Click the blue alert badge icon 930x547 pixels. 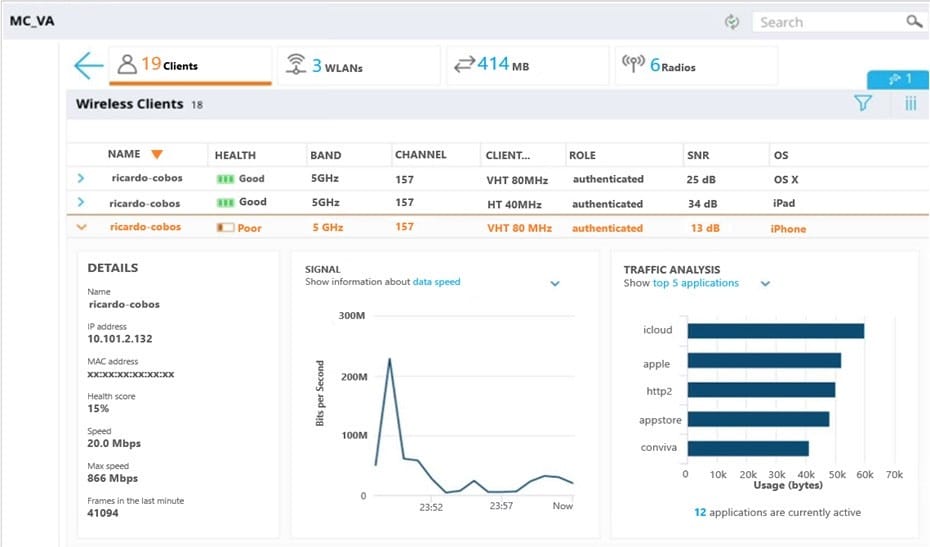point(897,79)
